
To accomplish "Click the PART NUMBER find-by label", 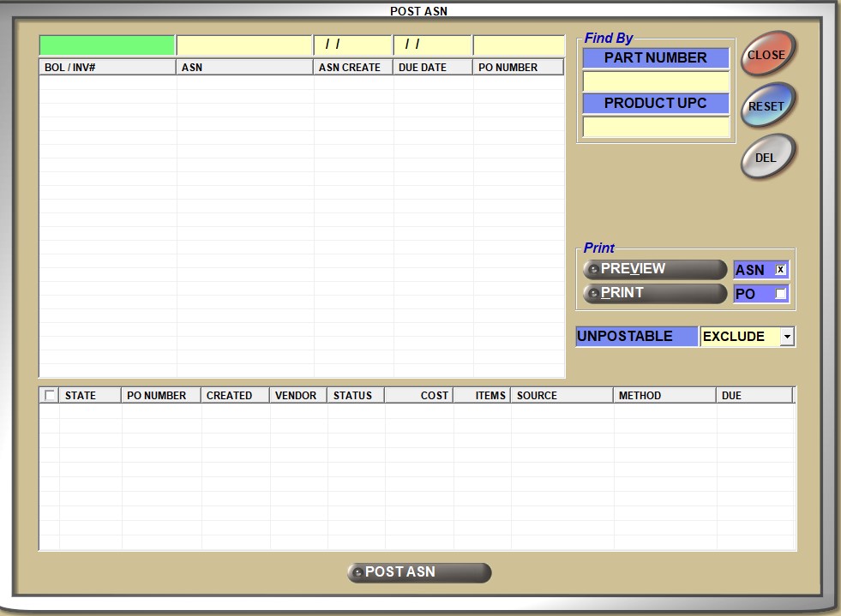I will pyautogui.click(x=655, y=58).
